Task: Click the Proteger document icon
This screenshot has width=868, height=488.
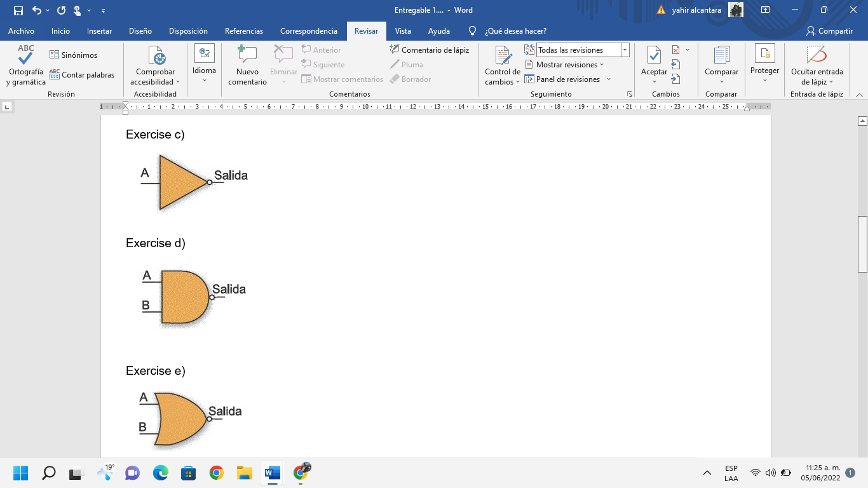Action: pyautogui.click(x=764, y=53)
